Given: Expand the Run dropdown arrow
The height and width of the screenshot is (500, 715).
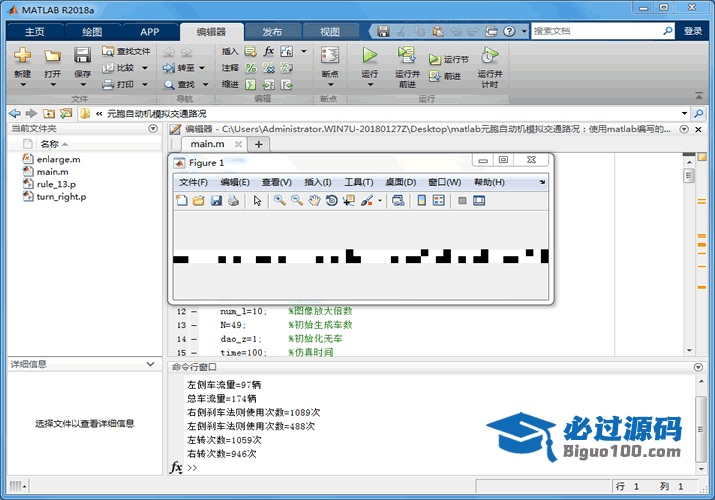Looking at the screenshot, I should click(x=370, y=85).
